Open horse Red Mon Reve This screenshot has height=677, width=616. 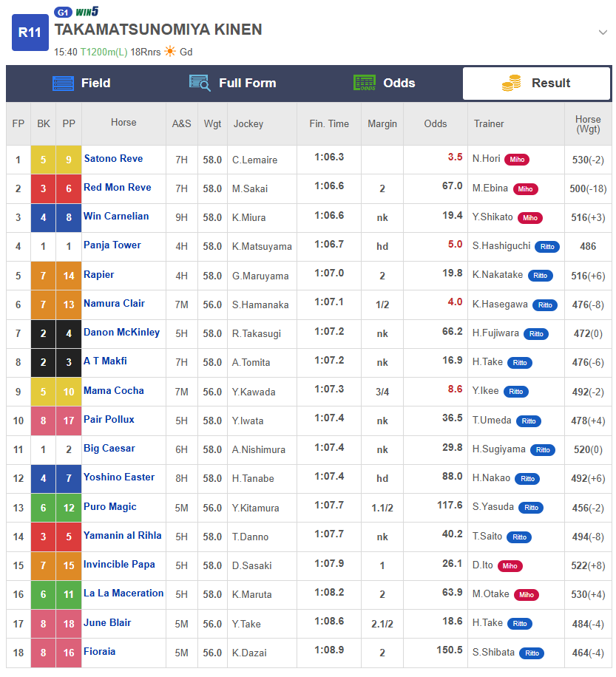[118, 188]
